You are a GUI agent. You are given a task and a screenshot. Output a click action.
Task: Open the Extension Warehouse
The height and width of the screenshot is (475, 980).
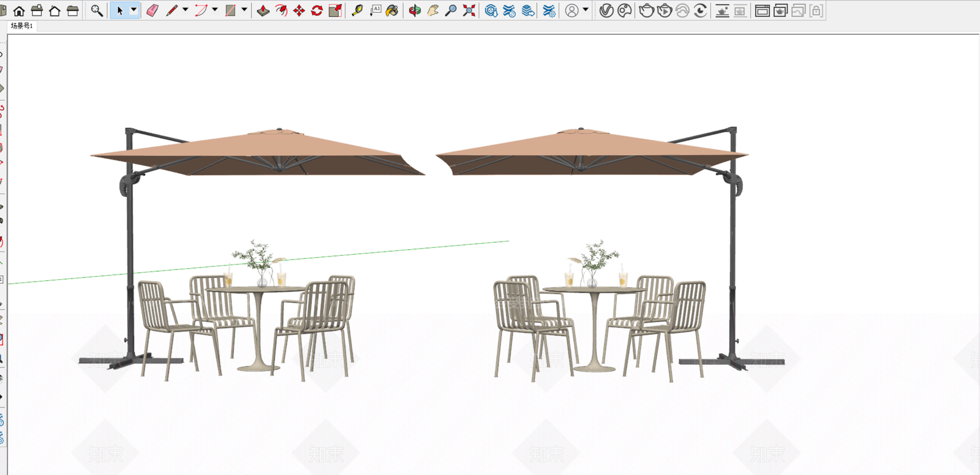509,10
